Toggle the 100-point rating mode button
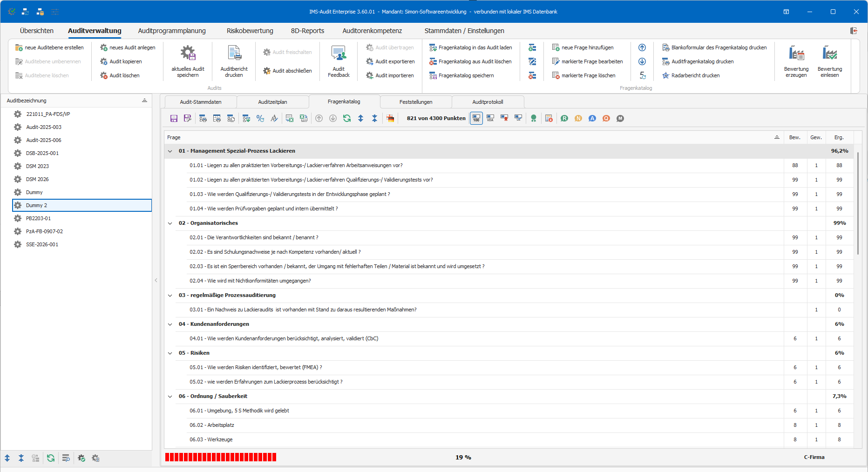This screenshot has height=472, width=868. click(x=476, y=118)
